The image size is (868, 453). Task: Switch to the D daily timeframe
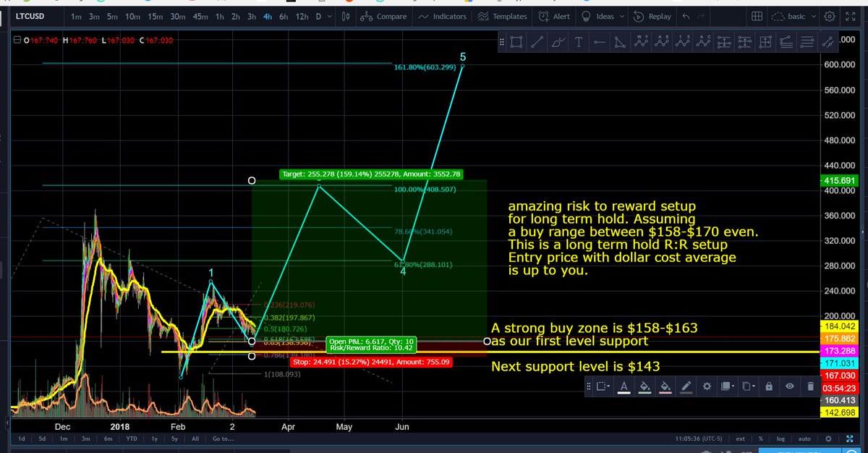tap(318, 16)
